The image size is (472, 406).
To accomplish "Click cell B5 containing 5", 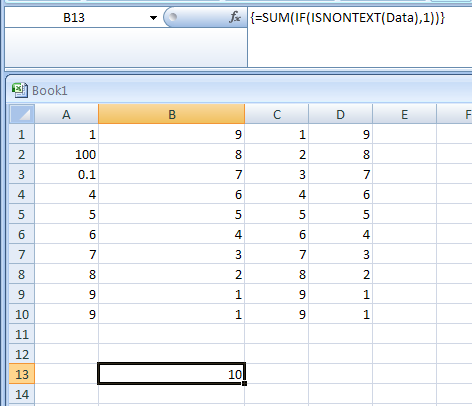I will click(x=172, y=214).
